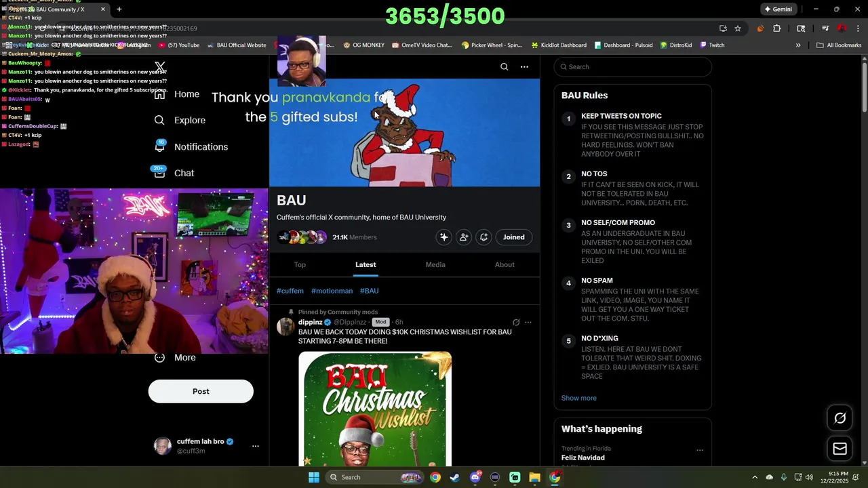
Task: Switch to the Top tab
Action: (x=300, y=264)
